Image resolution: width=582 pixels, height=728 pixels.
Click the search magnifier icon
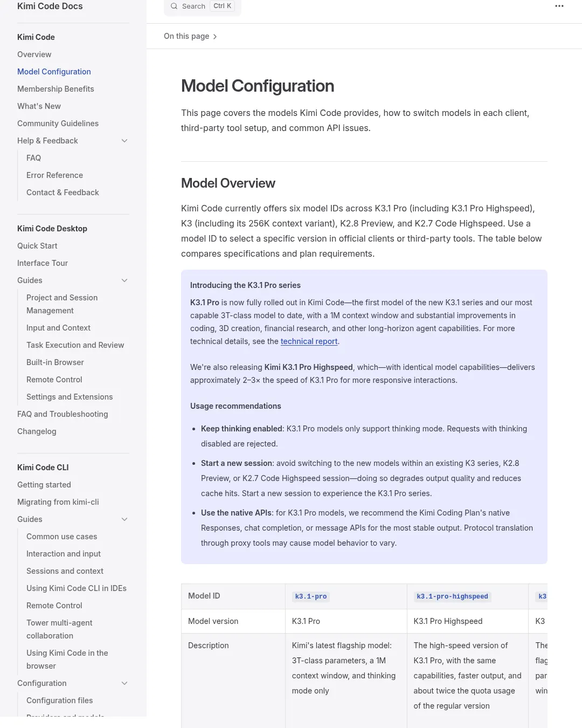[174, 6]
